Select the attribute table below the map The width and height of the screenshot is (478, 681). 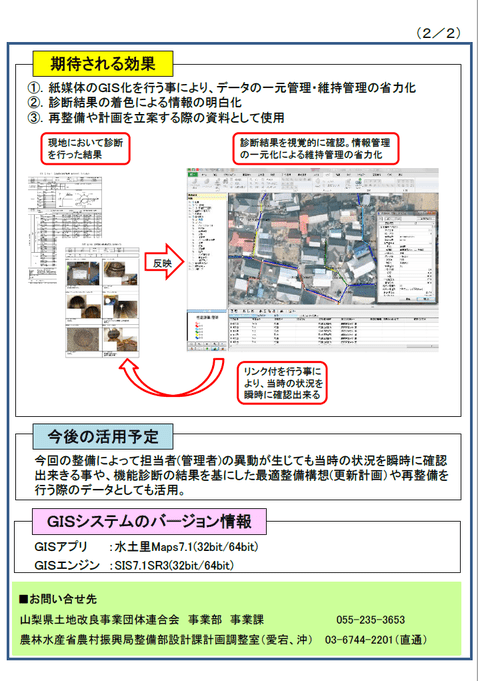[333, 328]
